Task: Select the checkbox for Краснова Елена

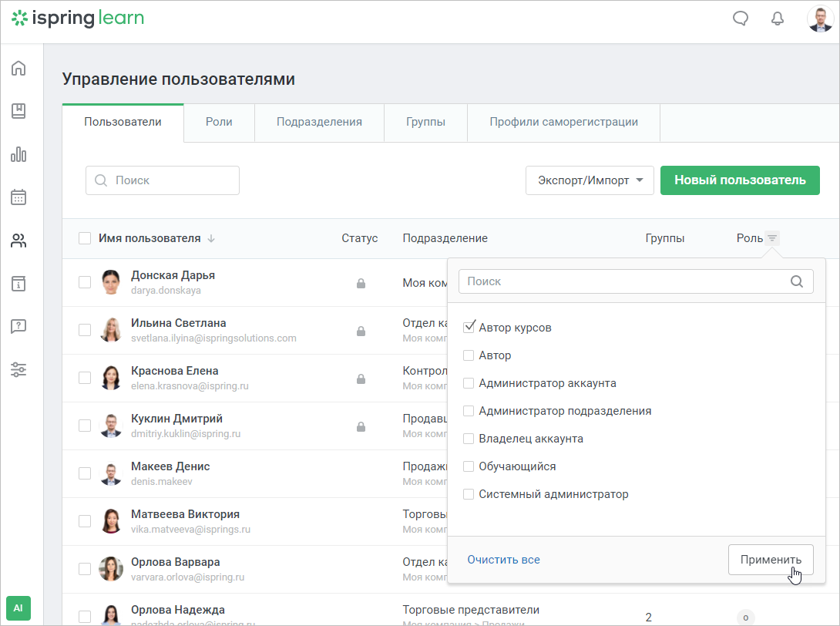Action: coord(85,377)
